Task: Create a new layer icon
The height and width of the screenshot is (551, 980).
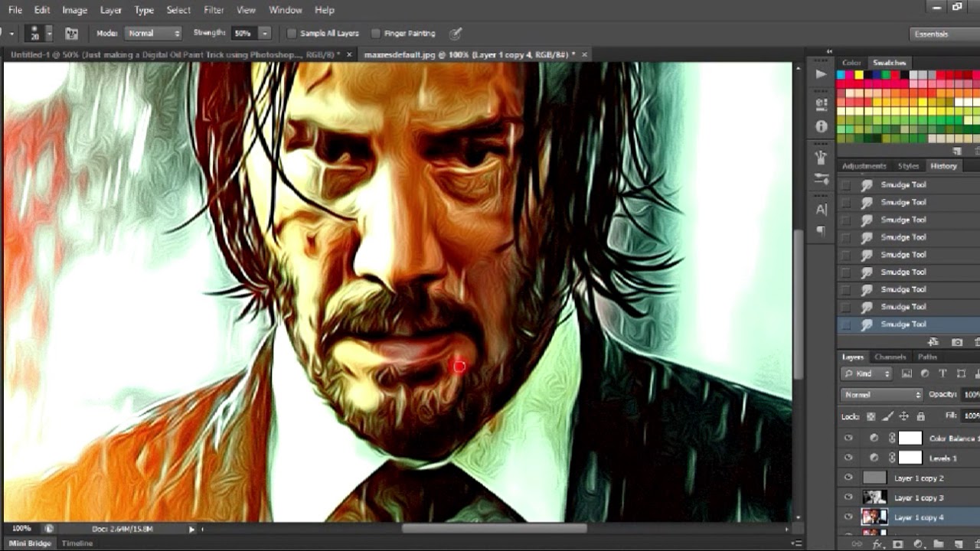Action: click(959, 544)
